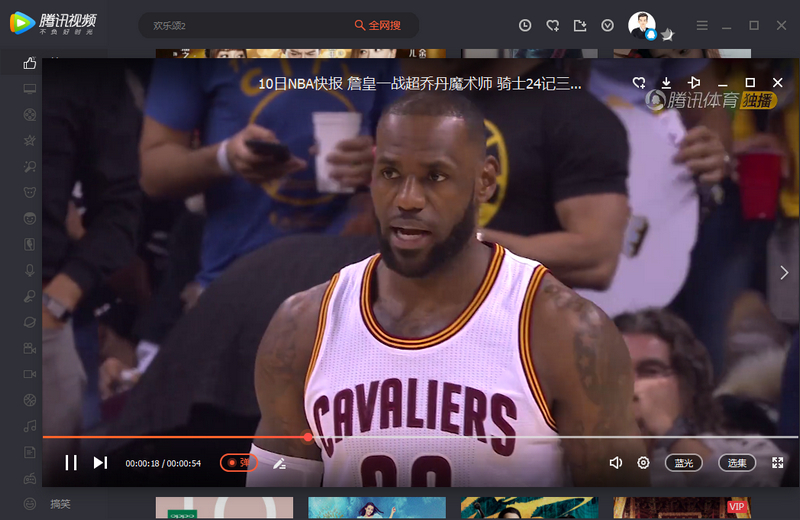The width and height of the screenshot is (800, 520).
Task: Open the VIP-tagged thumbnail below player
Action: 682,508
